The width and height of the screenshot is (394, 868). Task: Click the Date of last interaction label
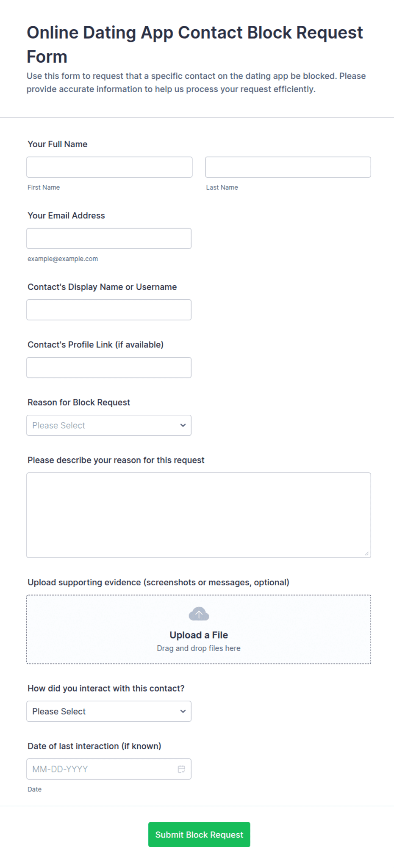(x=94, y=746)
